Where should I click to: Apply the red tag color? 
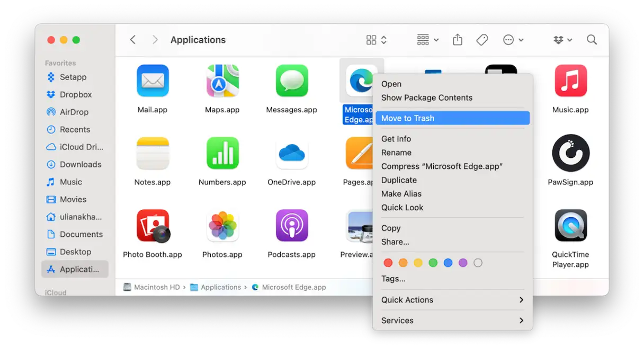[x=388, y=263]
